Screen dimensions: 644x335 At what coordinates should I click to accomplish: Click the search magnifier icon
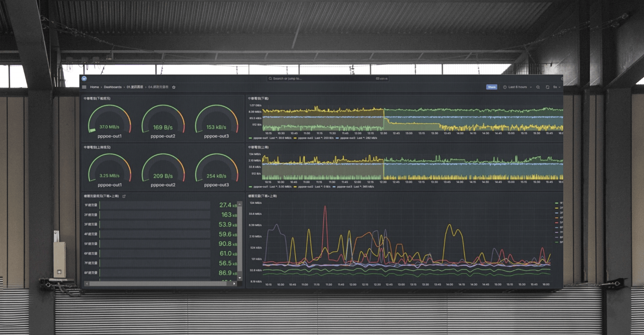click(x=270, y=79)
